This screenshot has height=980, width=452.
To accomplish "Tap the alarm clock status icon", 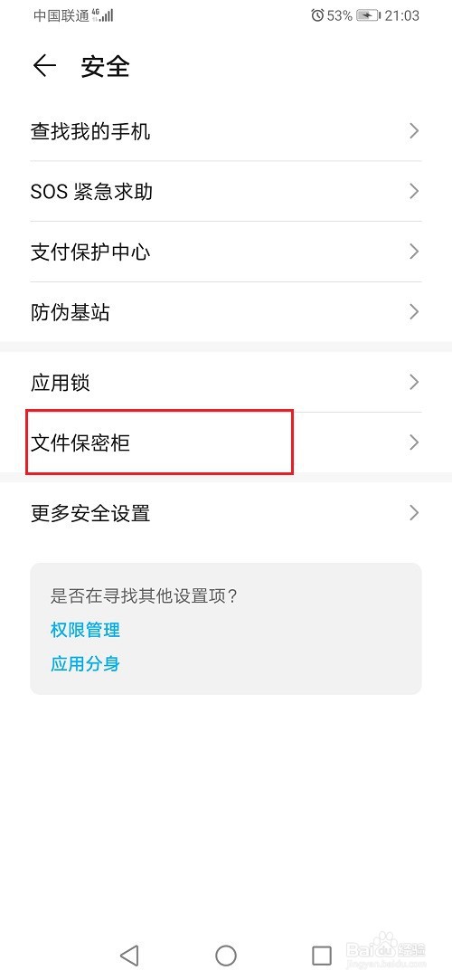I will tap(317, 15).
